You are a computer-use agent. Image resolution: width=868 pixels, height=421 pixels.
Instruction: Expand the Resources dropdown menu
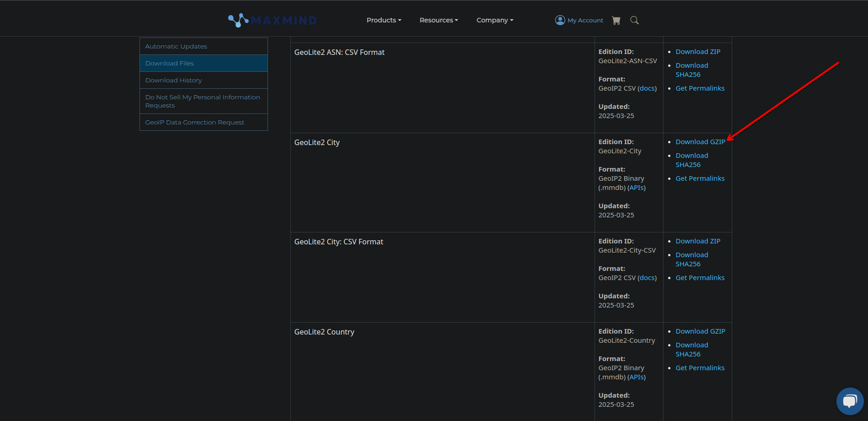[439, 20]
